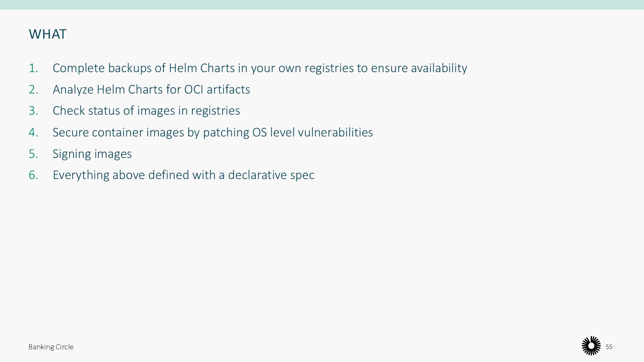Click Everything above defined with declarative spec
The height and width of the screenshot is (362, 644).
pyautogui.click(x=183, y=175)
